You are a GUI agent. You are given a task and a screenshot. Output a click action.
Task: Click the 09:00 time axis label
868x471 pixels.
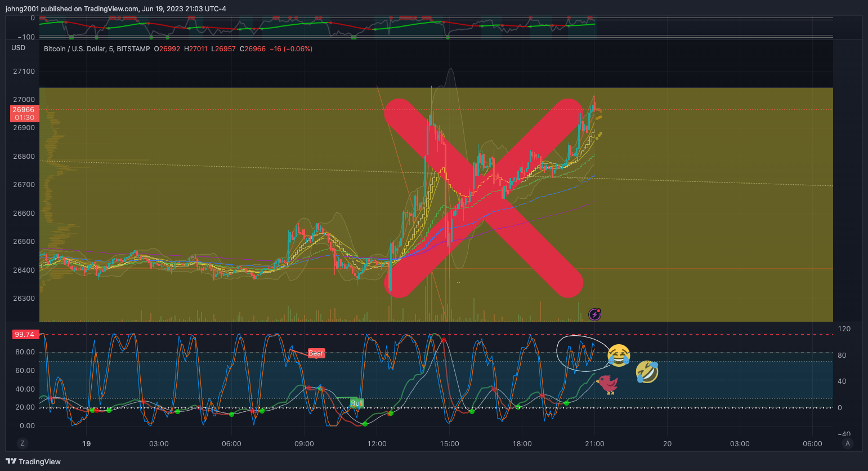(304, 444)
